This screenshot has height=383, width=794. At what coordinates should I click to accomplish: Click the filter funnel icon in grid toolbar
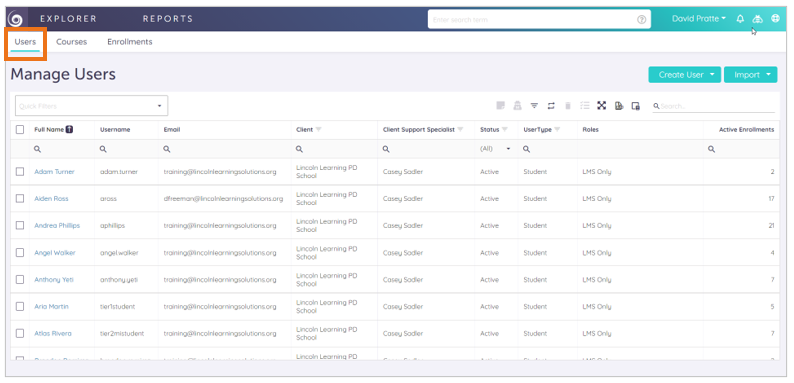pyautogui.click(x=534, y=106)
